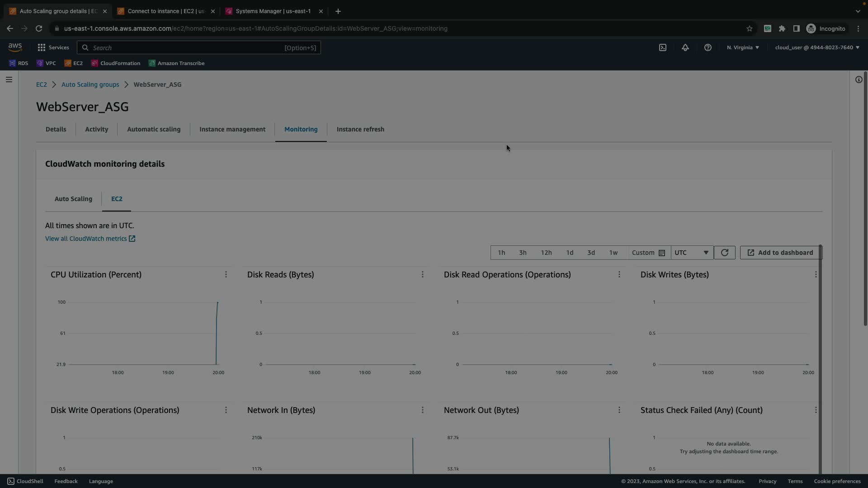Expand the cloud_user account menu
Viewport: 868px width, 488px height.
pyautogui.click(x=817, y=47)
